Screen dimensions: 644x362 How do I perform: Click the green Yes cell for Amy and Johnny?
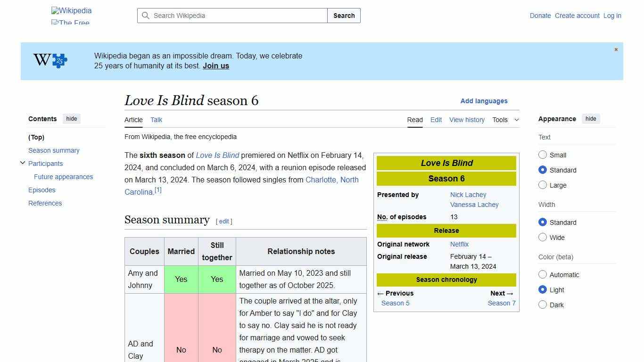pos(181,279)
